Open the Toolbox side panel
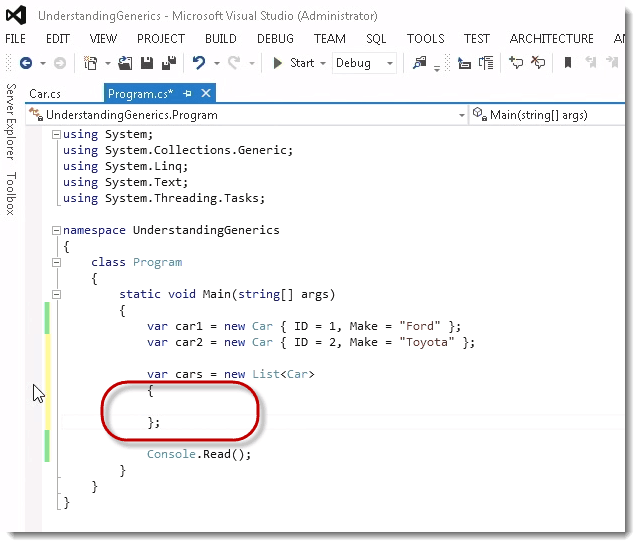This screenshot has height=547, width=640. 11,193
